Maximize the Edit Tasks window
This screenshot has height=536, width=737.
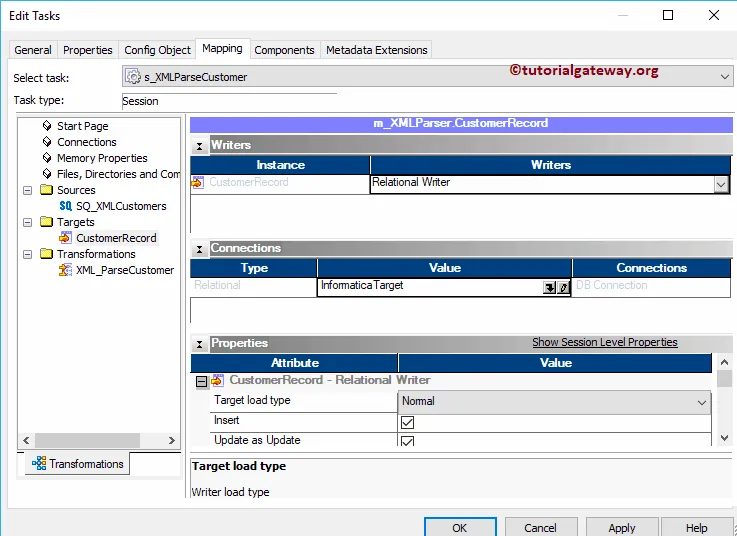coord(667,15)
